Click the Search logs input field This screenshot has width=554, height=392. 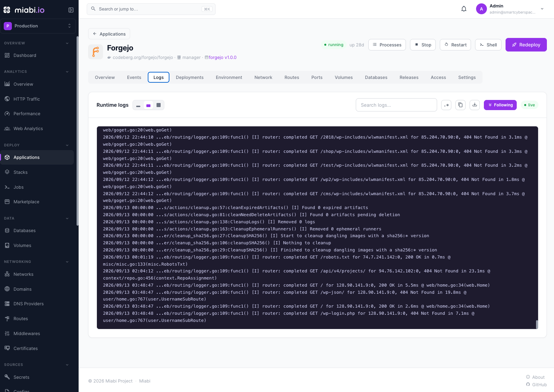396,105
